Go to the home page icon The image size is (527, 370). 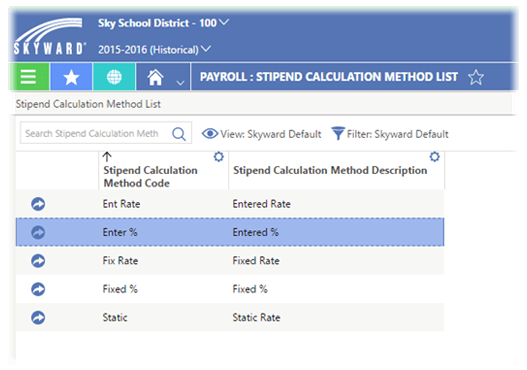[155, 77]
